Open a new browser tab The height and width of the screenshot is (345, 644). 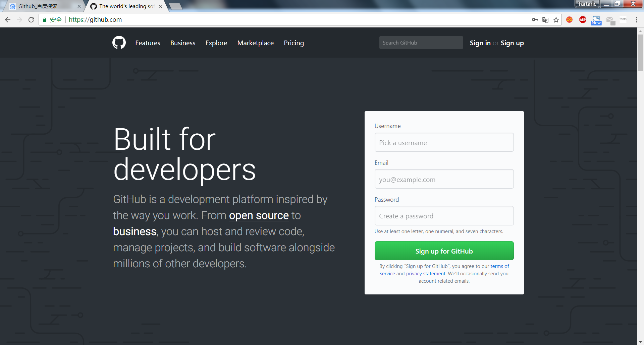click(x=175, y=6)
